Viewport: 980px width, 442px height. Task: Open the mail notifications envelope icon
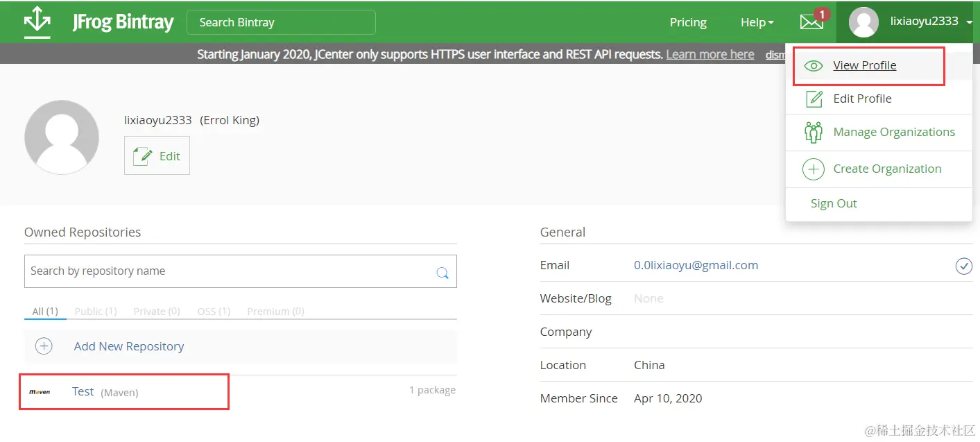click(811, 22)
